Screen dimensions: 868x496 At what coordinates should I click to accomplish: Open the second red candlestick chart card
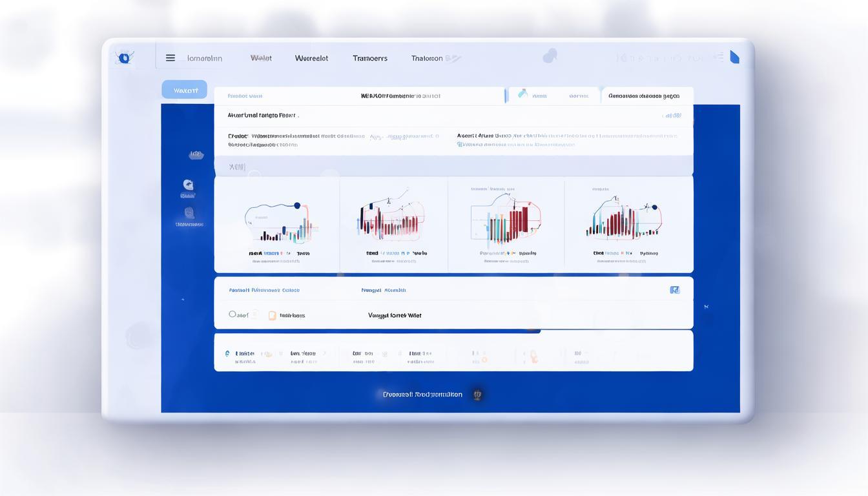[x=393, y=223]
